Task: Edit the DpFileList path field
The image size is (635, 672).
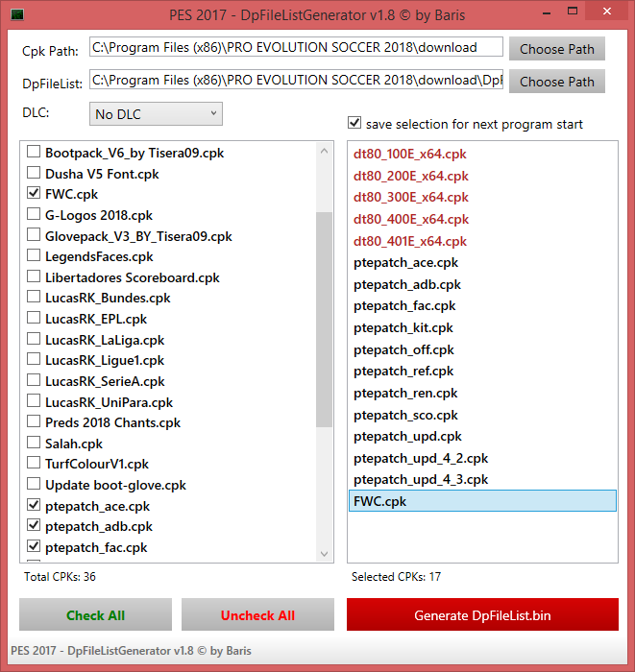Action: tap(296, 80)
